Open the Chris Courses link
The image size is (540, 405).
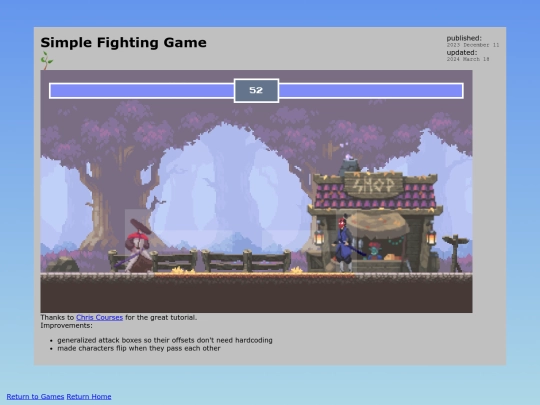coord(99,318)
